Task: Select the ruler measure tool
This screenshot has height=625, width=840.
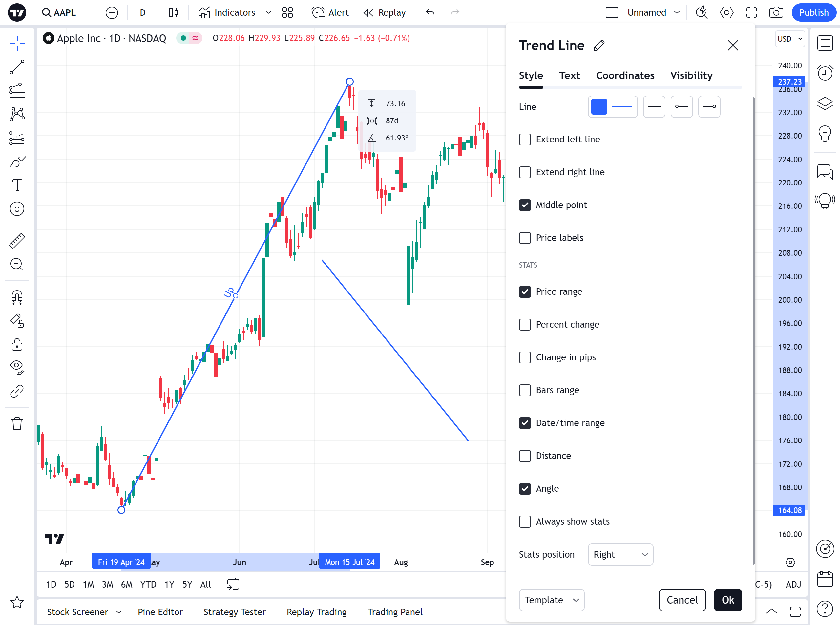Action: (x=17, y=241)
